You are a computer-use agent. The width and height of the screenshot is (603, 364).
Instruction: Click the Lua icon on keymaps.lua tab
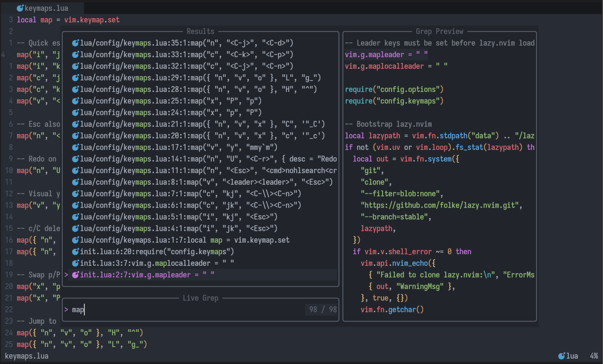coord(20,8)
